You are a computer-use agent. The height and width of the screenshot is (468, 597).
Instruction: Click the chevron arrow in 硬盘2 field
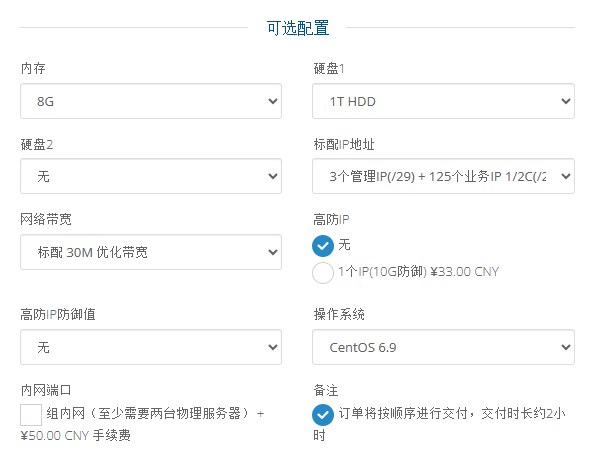pyautogui.click(x=273, y=176)
